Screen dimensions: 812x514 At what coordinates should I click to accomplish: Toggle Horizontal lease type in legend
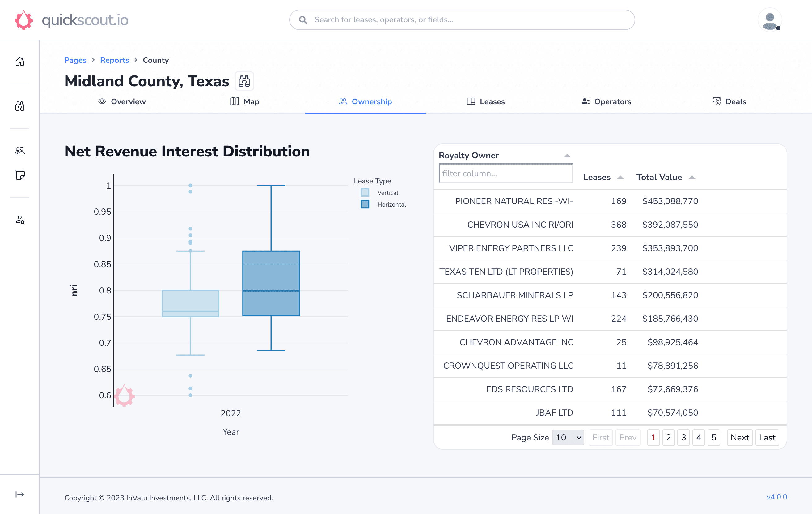(x=384, y=204)
